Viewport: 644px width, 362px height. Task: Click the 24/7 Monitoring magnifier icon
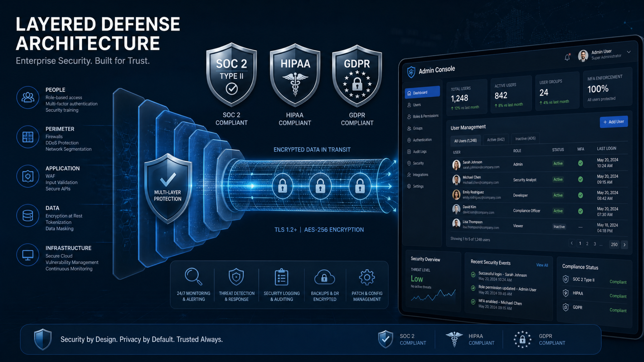(x=193, y=277)
